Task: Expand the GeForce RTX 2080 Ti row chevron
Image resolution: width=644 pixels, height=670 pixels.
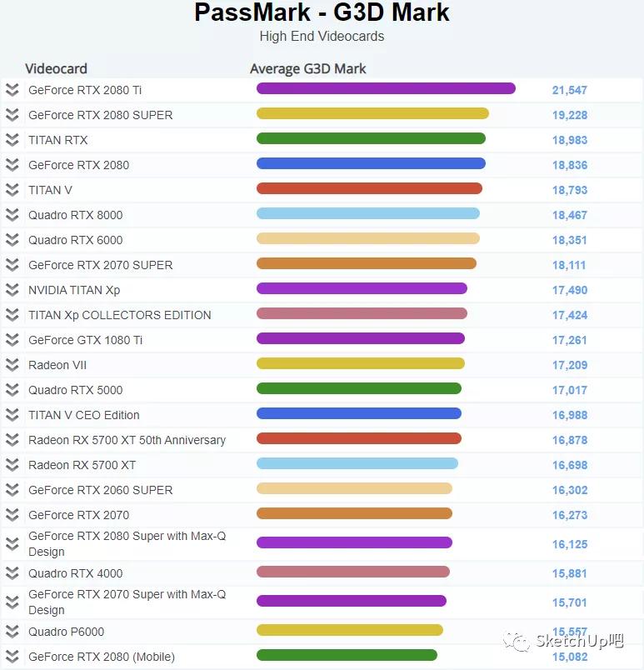Action: click(x=12, y=90)
